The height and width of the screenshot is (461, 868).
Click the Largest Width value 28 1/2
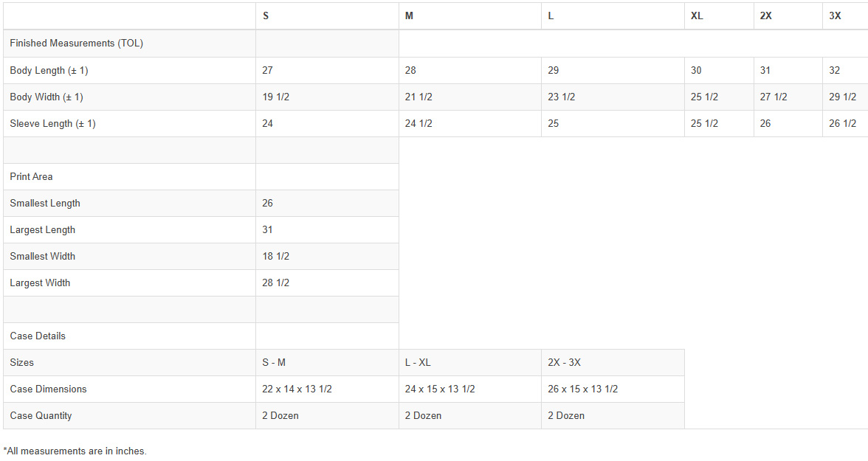tap(275, 283)
